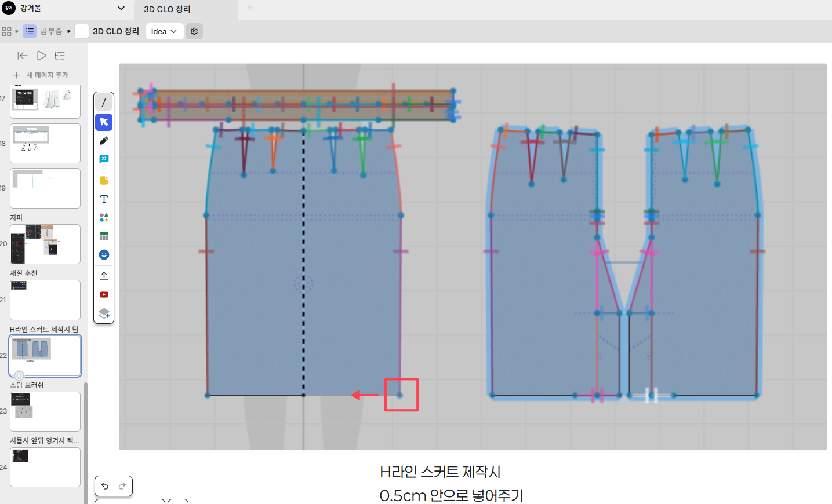Select the arrow pointer tool

point(104,122)
